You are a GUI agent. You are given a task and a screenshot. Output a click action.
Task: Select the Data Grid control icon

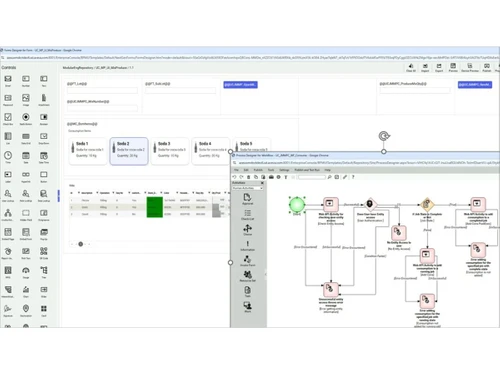(x=26, y=136)
